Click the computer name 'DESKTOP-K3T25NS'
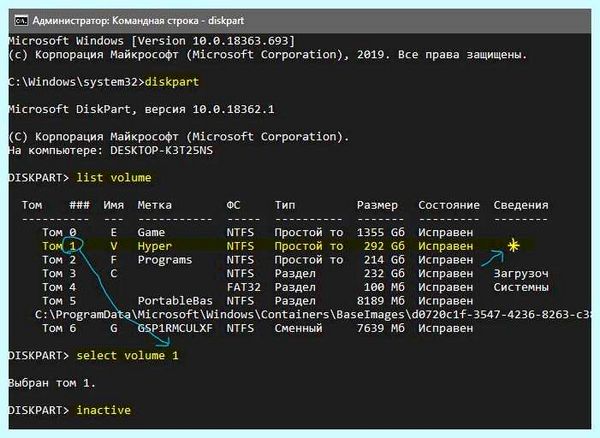The width and height of the screenshot is (600, 438). 161,150
